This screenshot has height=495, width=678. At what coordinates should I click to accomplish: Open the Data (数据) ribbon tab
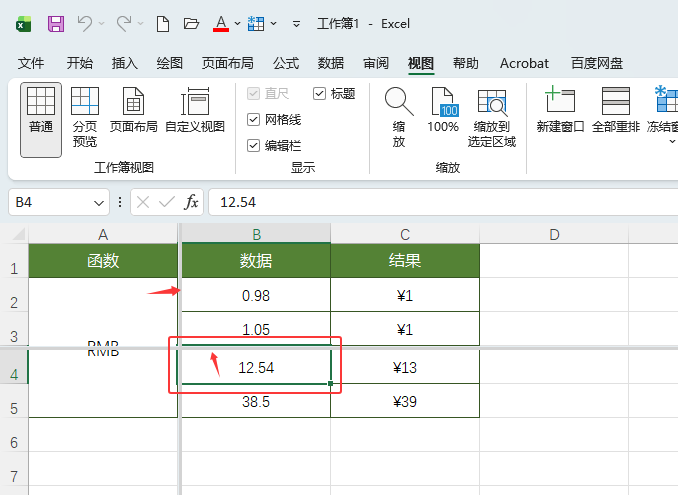coord(331,63)
